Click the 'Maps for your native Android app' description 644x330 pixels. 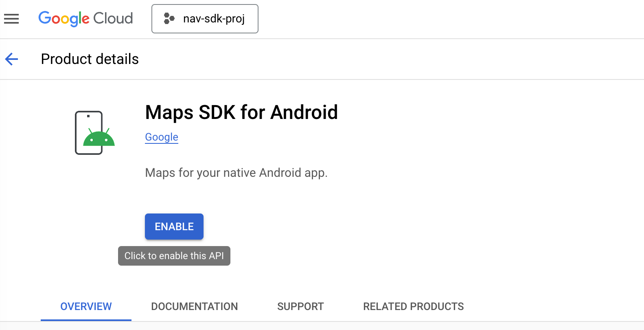(236, 173)
